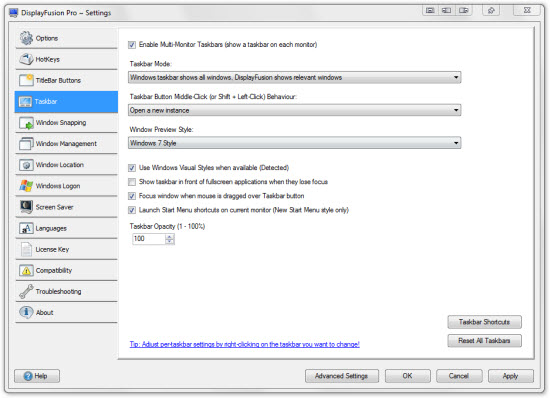The width and height of the screenshot is (550, 398).
Task: Open the Taskbar Mode dropdown
Action: 294,77
